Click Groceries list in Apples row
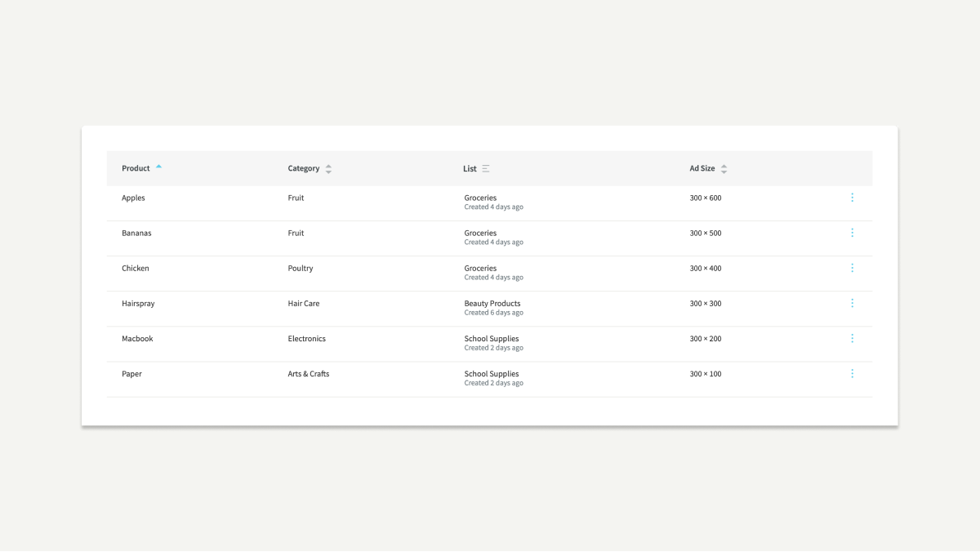This screenshot has width=980, height=552. pyautogui.click(x=480, y=198)
